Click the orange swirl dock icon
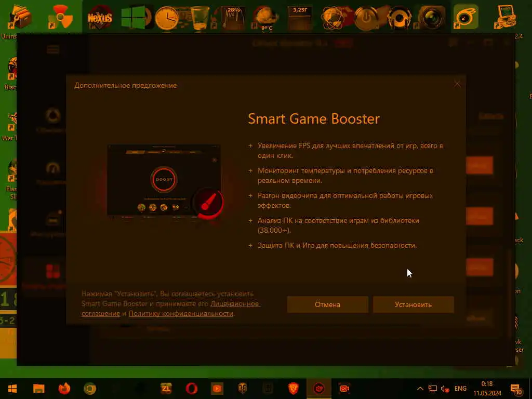Image resolution: width=532 pixels, height=399 pixels. coord(465,17)
